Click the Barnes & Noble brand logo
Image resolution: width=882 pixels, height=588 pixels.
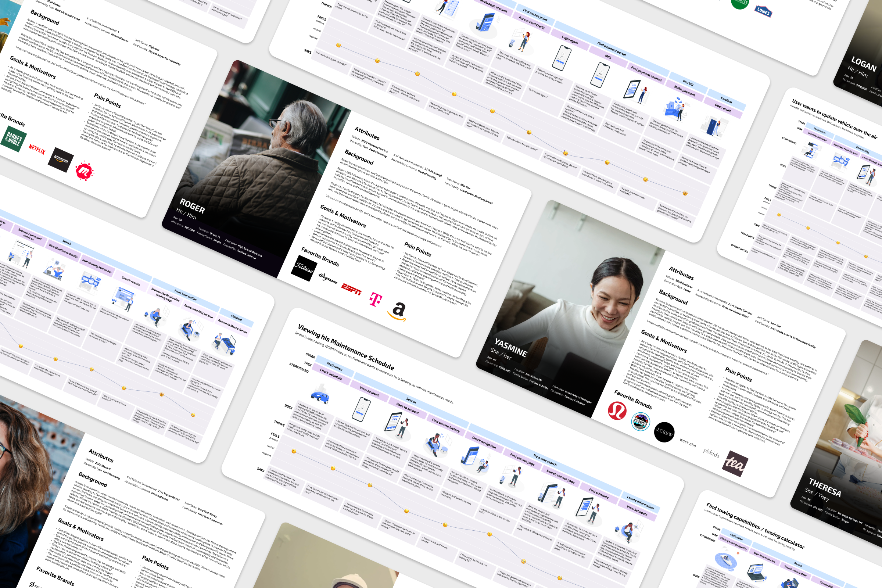[x=14, y=140]
